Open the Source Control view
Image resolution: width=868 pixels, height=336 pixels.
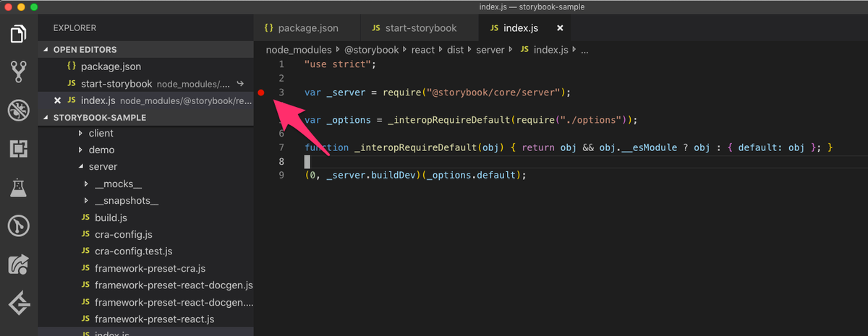pos(18,72)
